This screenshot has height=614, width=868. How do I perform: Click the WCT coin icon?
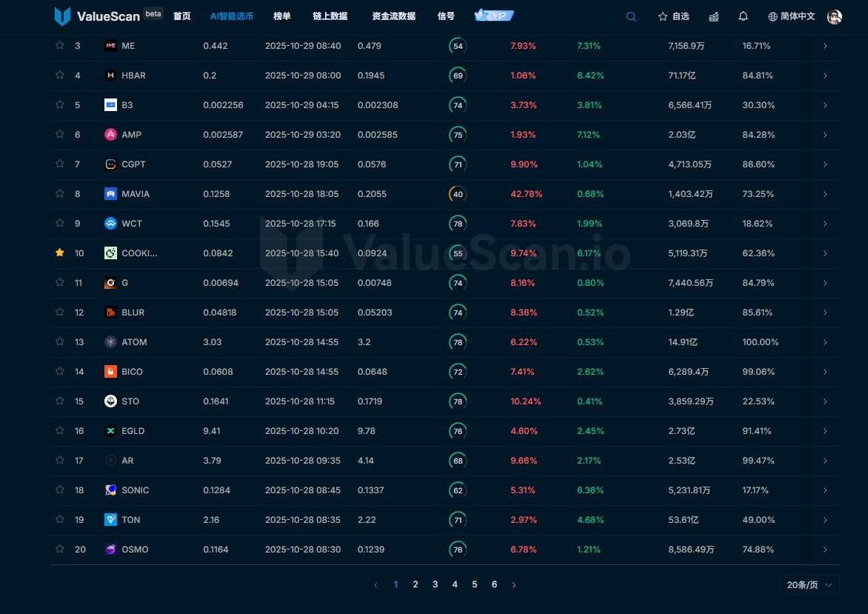coord(110,224)
